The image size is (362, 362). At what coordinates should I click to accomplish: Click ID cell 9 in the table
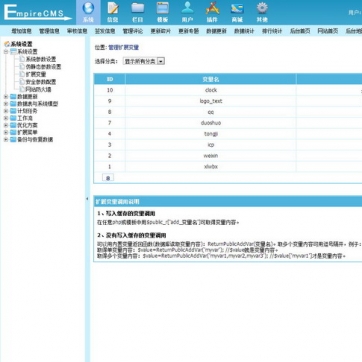110,101
